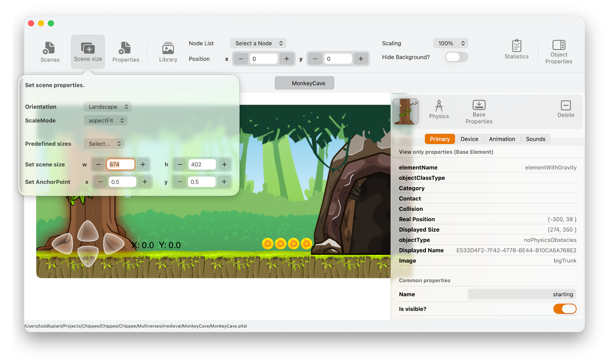Show the Statistics panel
609x364 pixels.
(x=516, y=50)
